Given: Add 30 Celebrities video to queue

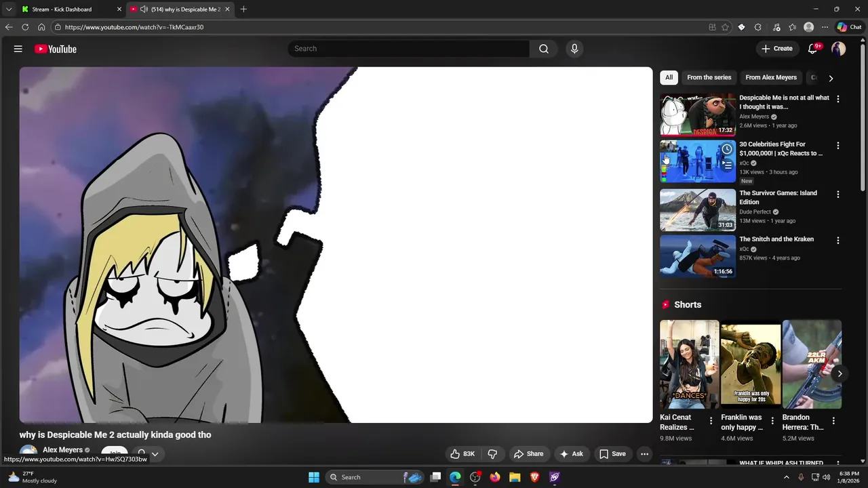Looking at the screenshot, I should click(x=727, y=165).
